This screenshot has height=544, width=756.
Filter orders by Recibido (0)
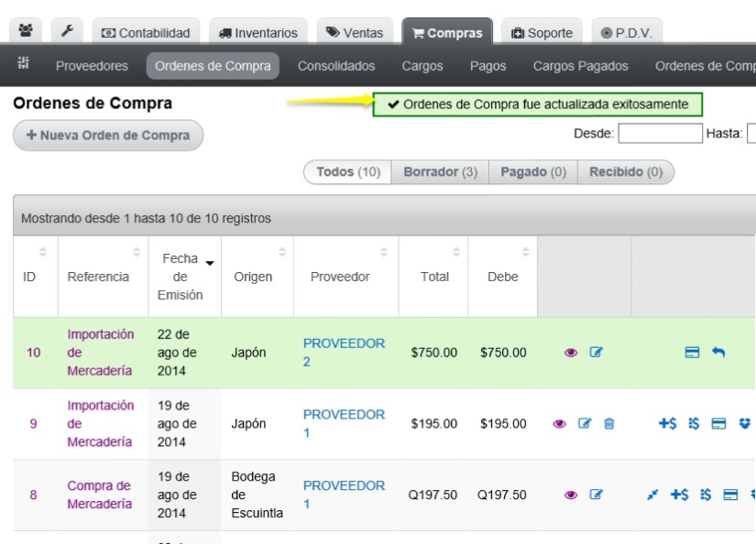click(626, 172)
